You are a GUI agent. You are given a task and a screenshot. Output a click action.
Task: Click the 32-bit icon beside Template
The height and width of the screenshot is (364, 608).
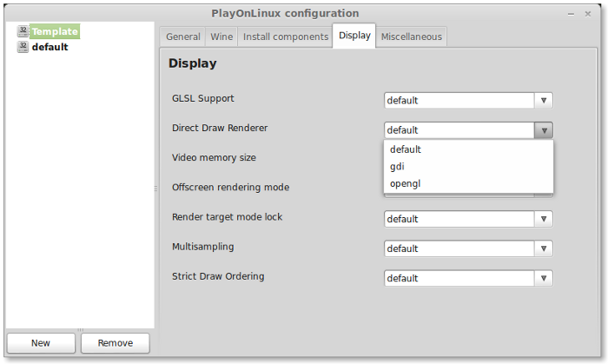pyautogui.click(x=23, y=31)
